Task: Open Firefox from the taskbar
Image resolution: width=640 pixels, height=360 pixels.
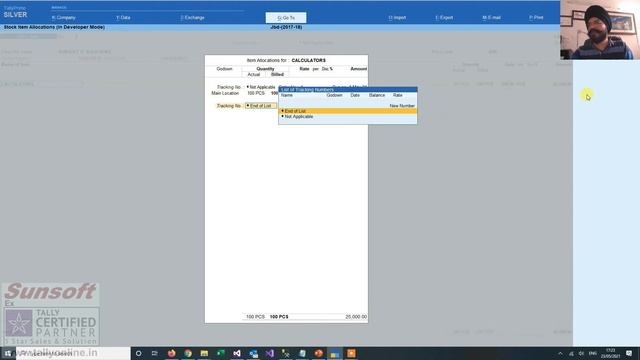Action: coord(171,353)
